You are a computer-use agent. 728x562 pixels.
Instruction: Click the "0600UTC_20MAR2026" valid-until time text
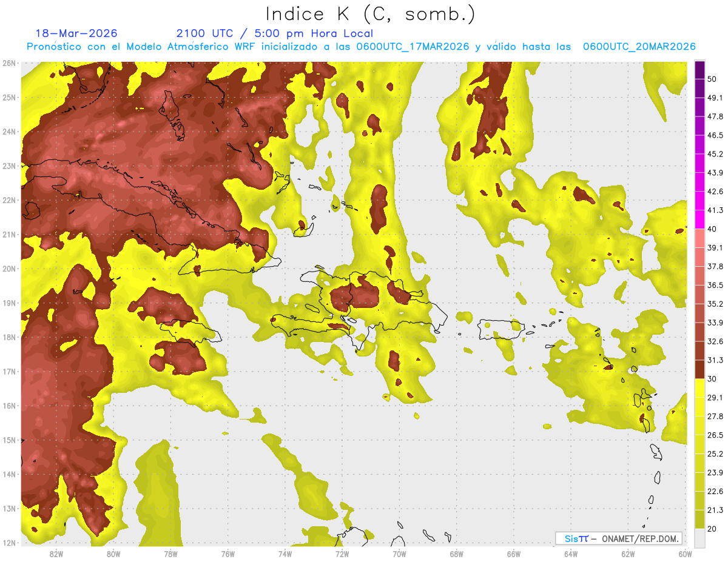(639, 47)
